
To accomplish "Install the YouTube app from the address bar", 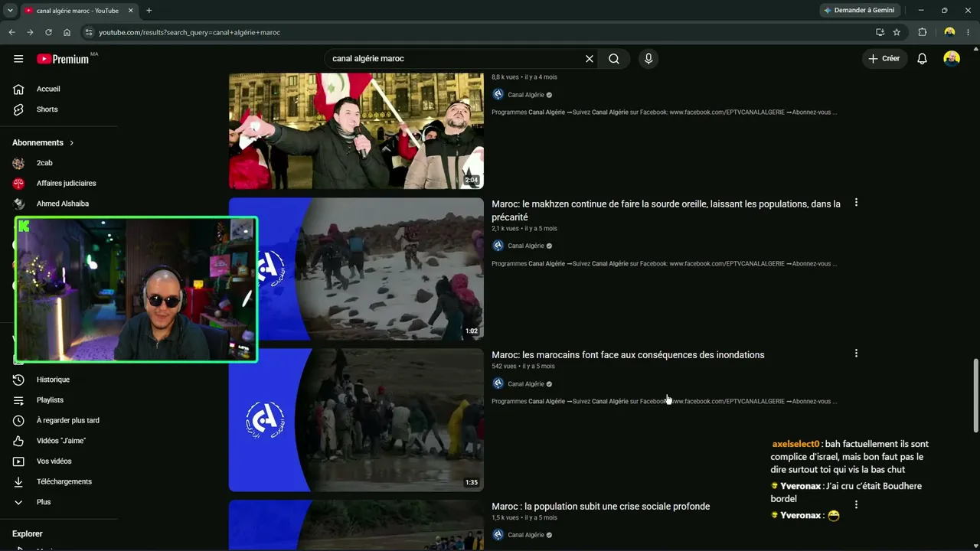I will [x=880, y=32].
